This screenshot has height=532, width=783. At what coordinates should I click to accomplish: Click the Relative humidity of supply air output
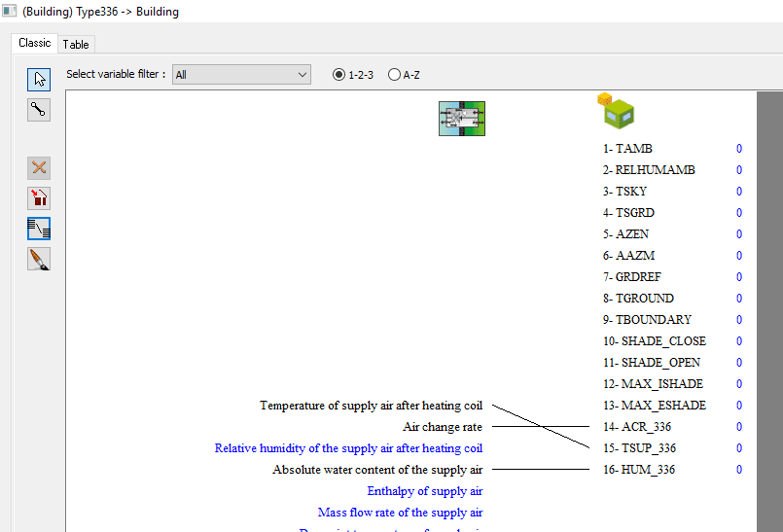(x=348, y=448)
